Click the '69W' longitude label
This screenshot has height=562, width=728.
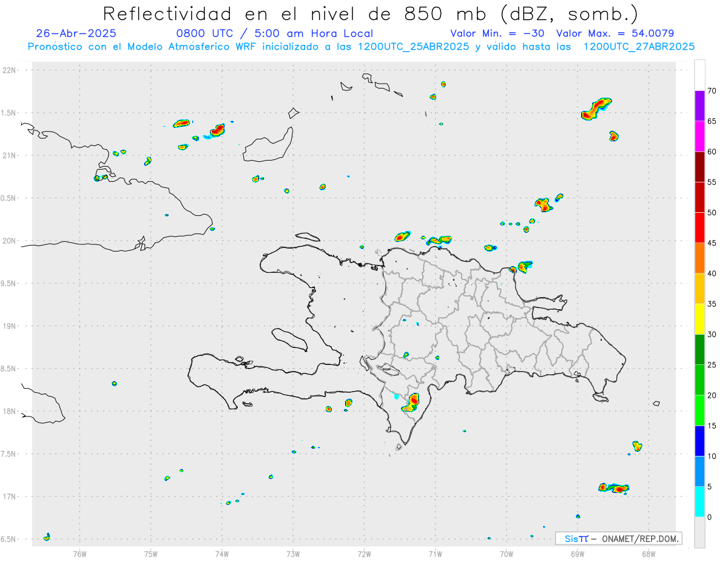click(578, 554)
